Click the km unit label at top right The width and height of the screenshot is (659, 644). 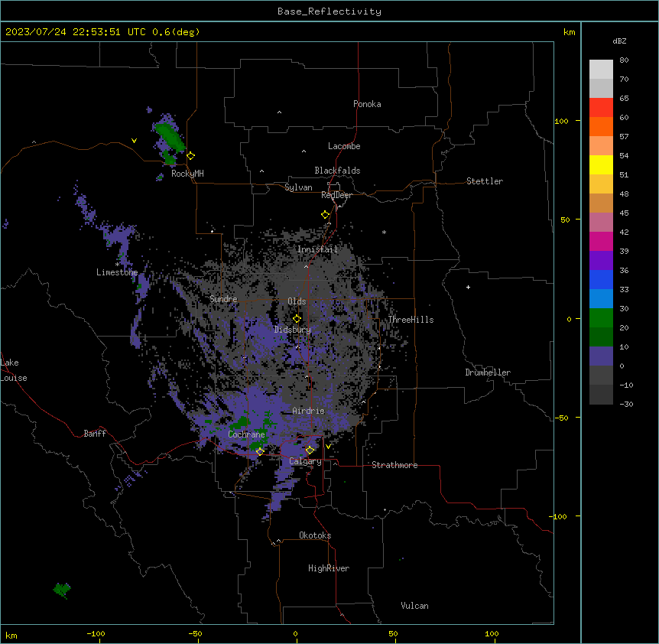click(x=569, y=32)
